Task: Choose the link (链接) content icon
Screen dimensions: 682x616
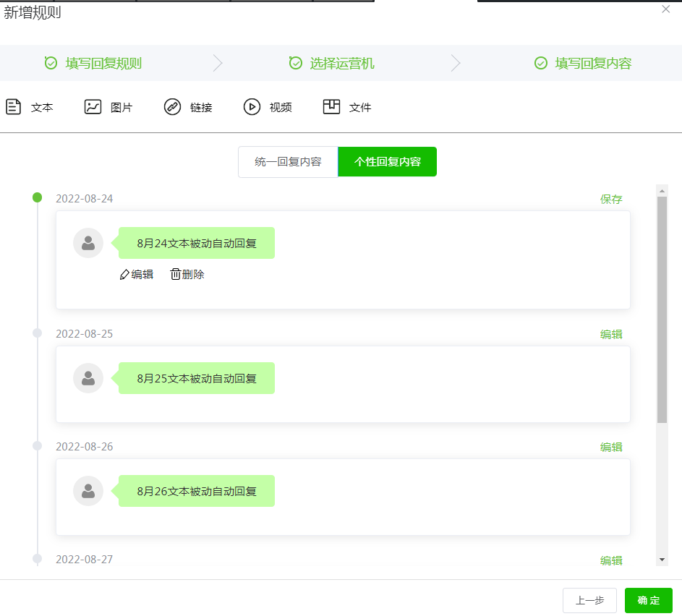Action: [172, 107]
